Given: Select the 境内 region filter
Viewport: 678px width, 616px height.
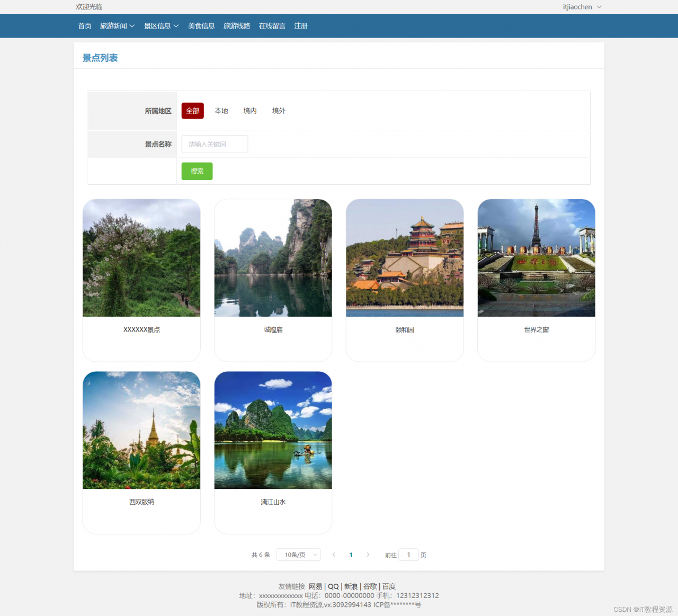Looking at the screenshot, I should 250,111.
